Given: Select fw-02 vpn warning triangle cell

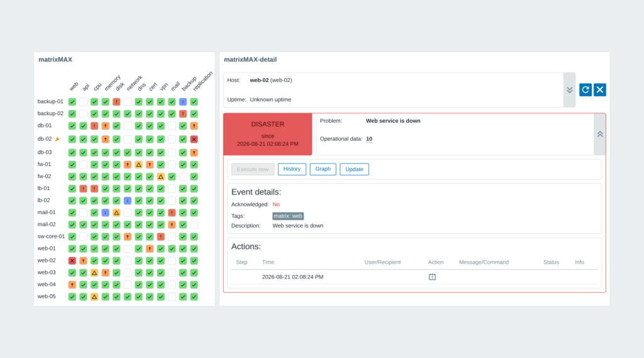Looking at the screenshot, I should pos(161,177).
